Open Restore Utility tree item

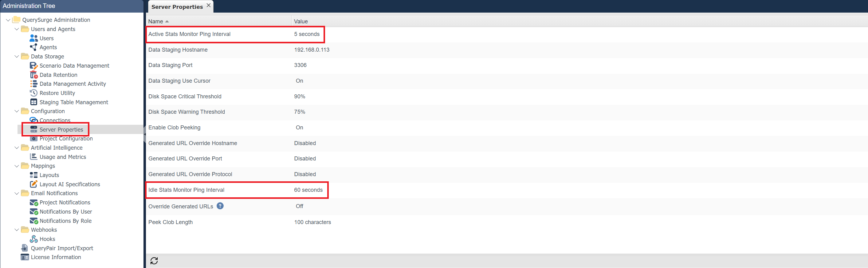57,93
